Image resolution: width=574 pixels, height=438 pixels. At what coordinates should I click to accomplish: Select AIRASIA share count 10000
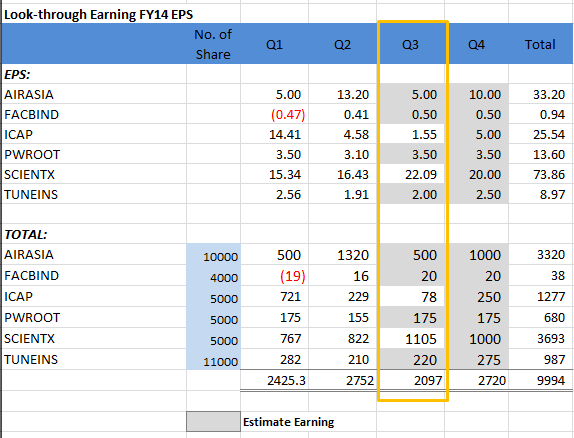(220, 257)
